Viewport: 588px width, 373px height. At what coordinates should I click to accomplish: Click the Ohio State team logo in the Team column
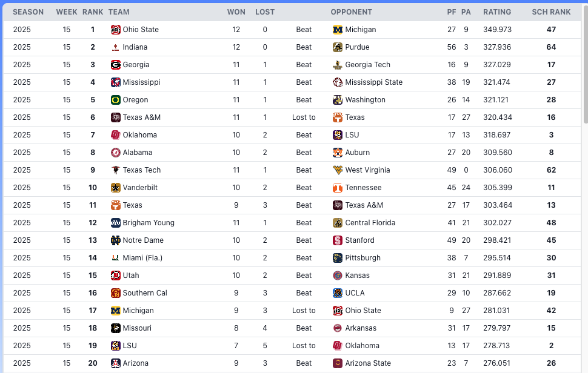pyautogui.click(x=116, y=30)
